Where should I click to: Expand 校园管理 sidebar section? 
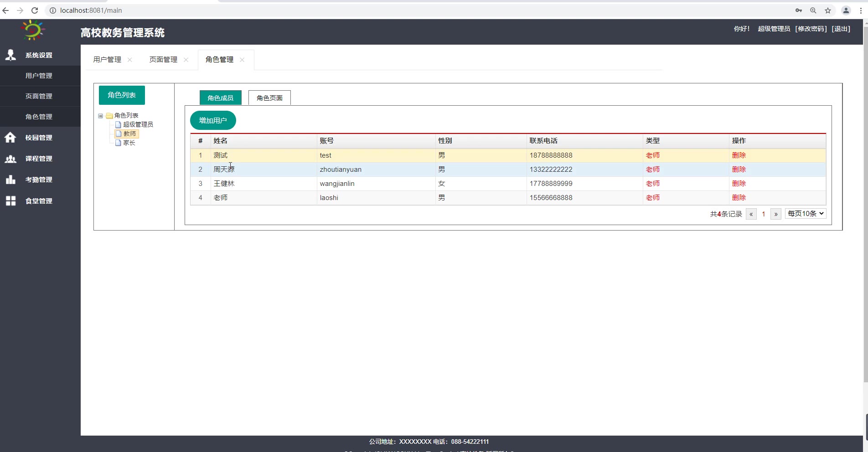coord(40,138)
